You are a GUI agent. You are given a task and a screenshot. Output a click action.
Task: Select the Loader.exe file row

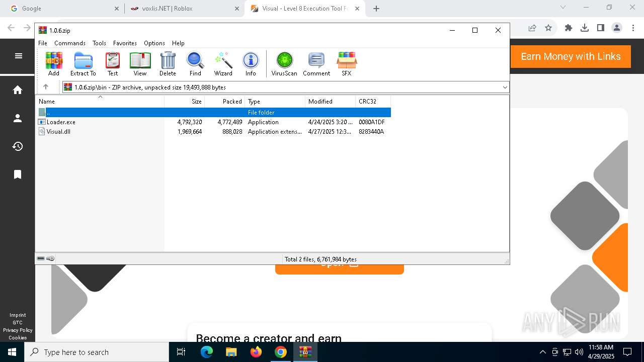213,122
